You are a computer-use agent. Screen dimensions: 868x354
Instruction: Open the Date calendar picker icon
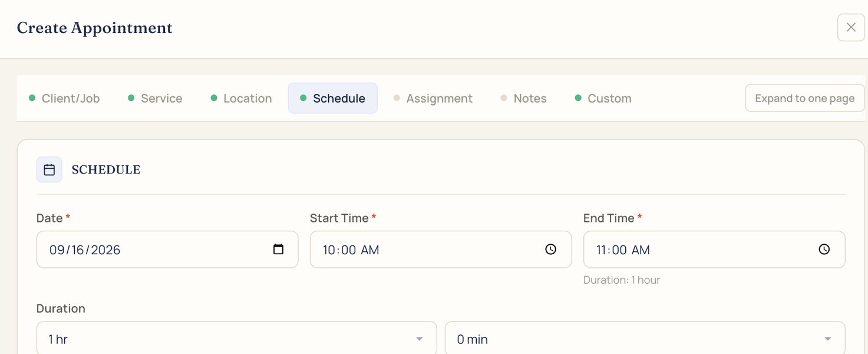(x=278, y=249)
